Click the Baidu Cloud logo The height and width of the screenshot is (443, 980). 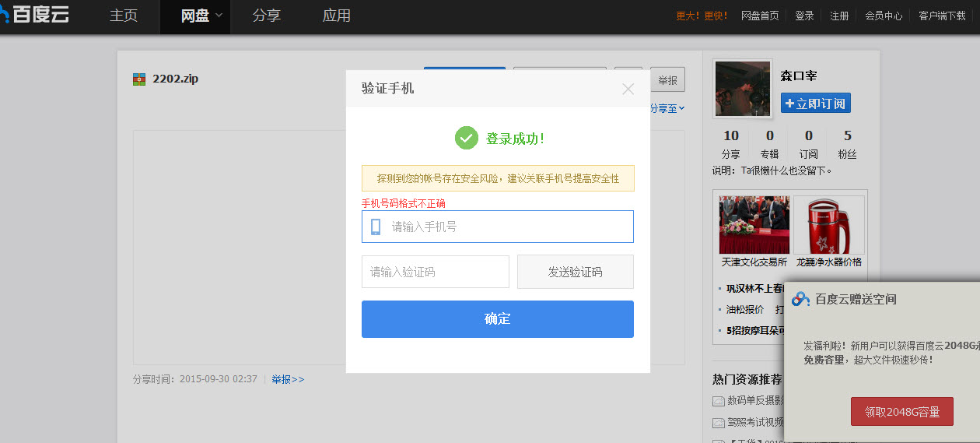(35, 13)
